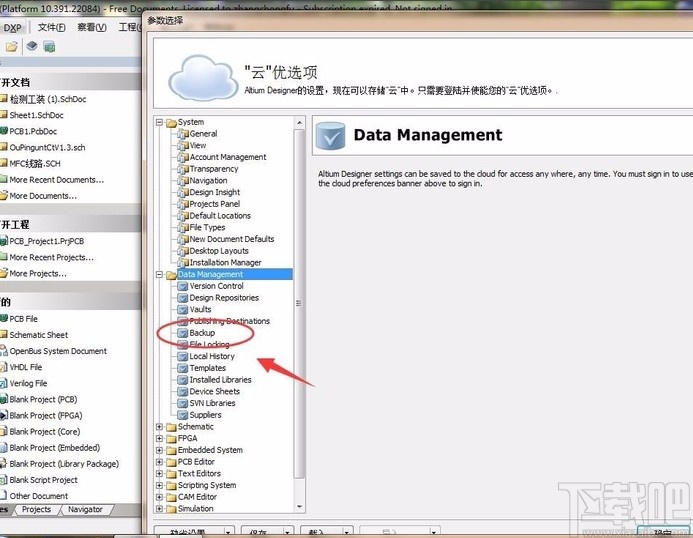Open Installation Manager page

[225, 263]
